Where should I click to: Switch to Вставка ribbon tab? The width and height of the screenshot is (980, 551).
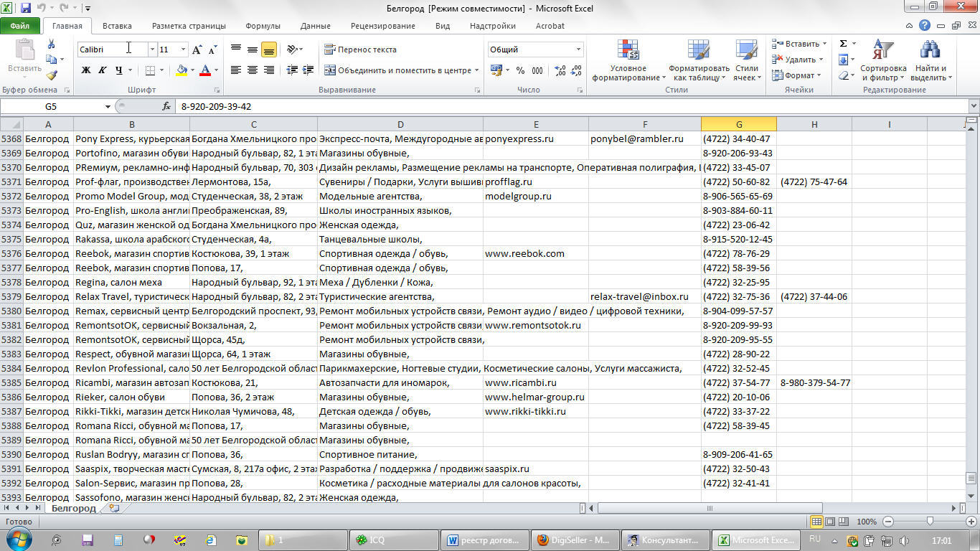tap(117, 26)
